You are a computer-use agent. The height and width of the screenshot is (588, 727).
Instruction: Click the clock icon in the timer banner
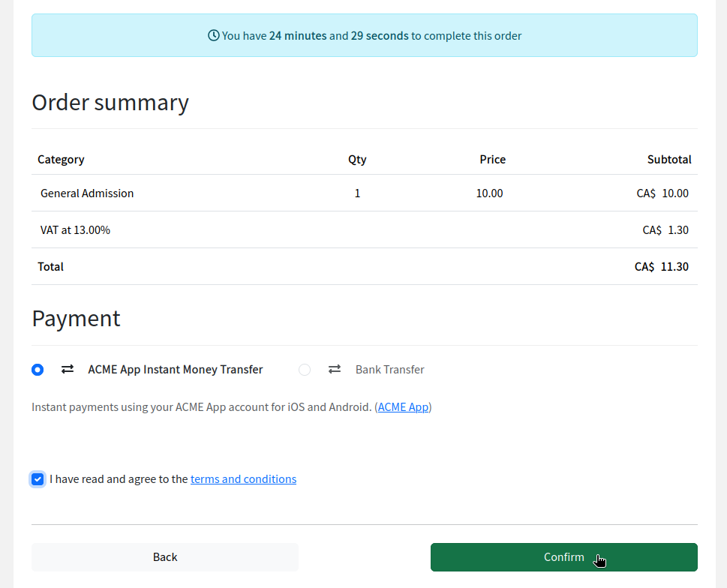point(213,36)
